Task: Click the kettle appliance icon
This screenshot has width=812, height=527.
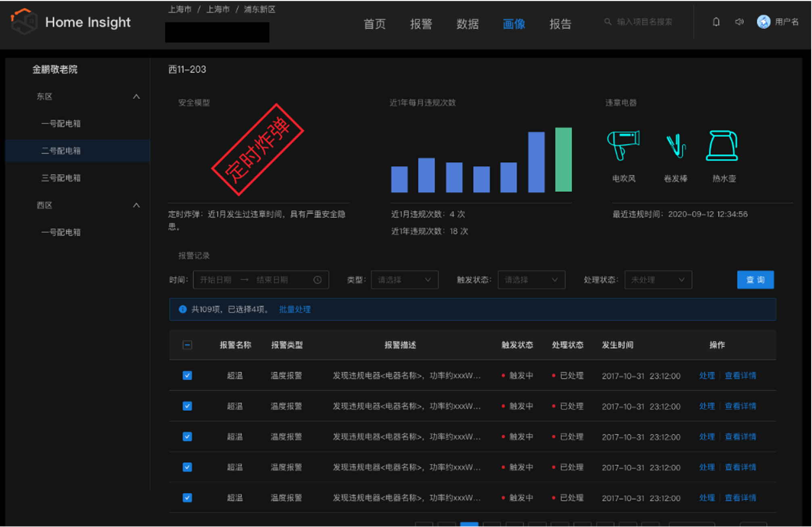Action: click(722, 146)
